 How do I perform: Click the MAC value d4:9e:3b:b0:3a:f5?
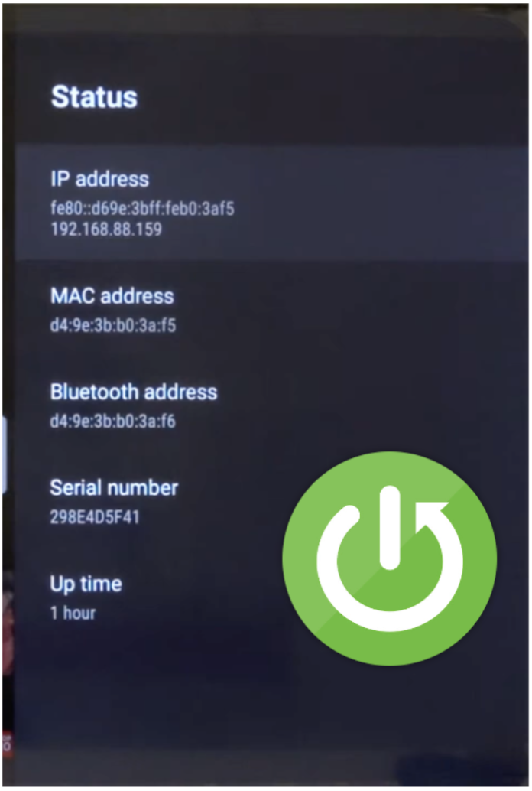point(113,325)
